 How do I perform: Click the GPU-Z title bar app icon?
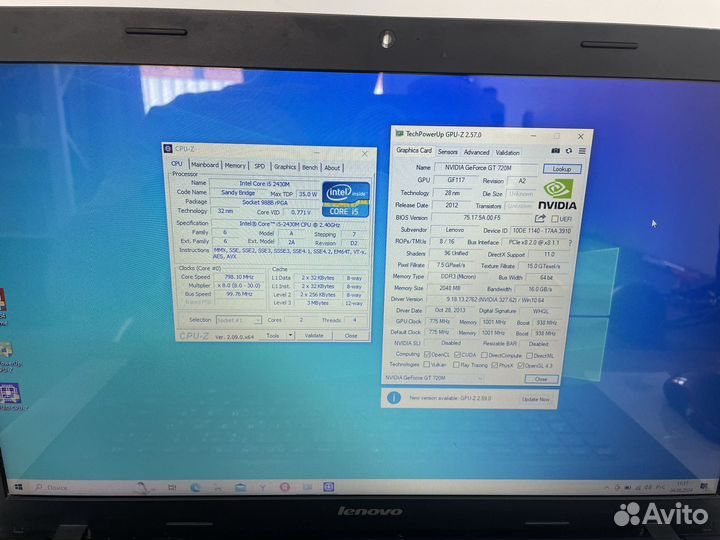[399, 134]
